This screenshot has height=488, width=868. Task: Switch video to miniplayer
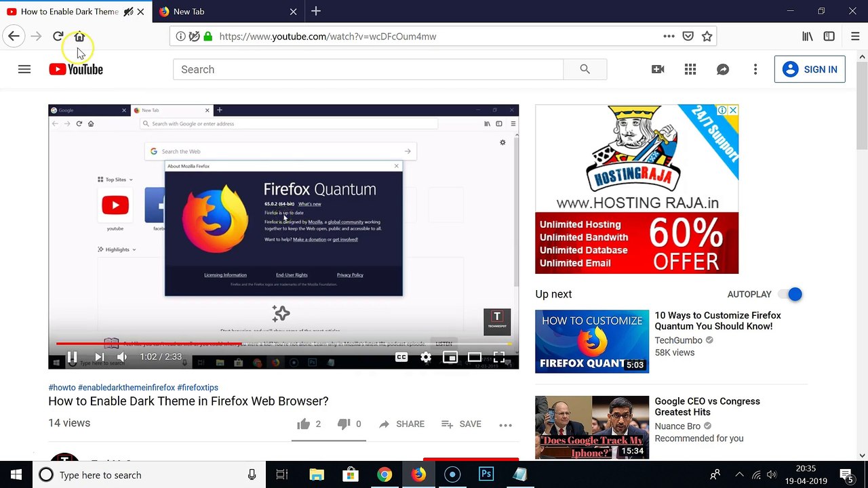(x=450, y=357)
